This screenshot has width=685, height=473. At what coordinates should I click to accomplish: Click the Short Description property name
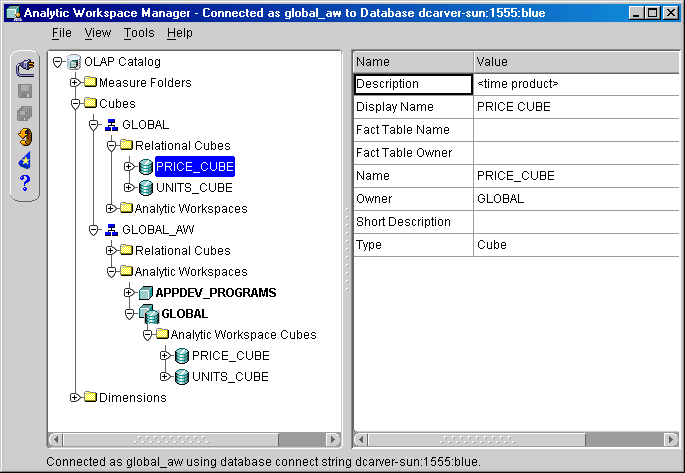coord(413,222)
